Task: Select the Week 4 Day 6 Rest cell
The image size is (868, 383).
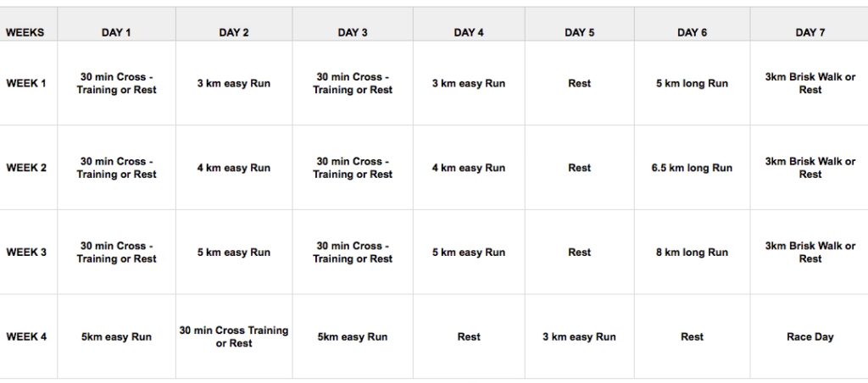Action: 692,337
